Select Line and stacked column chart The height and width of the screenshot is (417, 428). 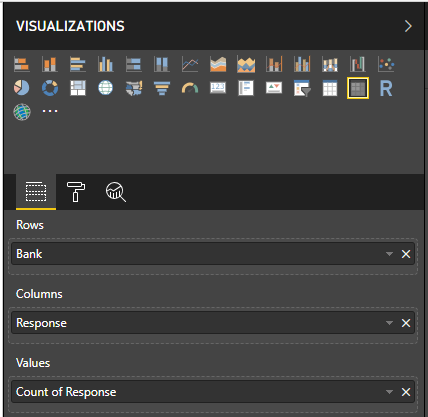274,64
